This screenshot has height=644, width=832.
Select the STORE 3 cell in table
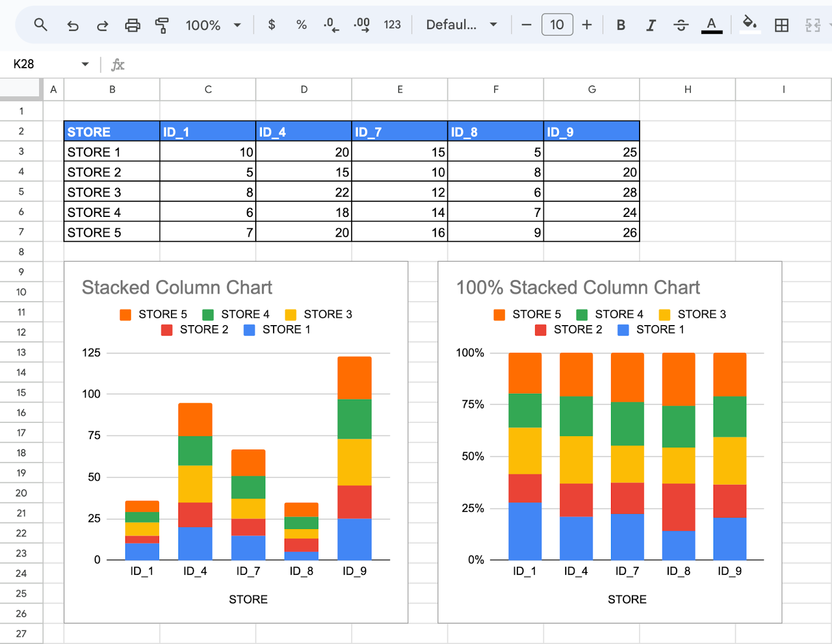pyautogui.click(x=112, y=192)
